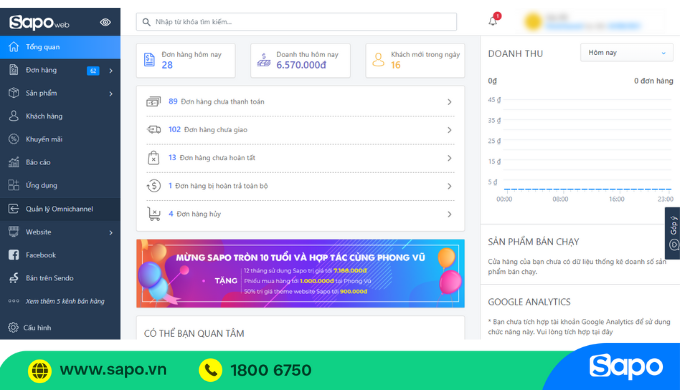Click the Facebook icon in sidebar
The image size is (680, 390).
tap(14, 255)
